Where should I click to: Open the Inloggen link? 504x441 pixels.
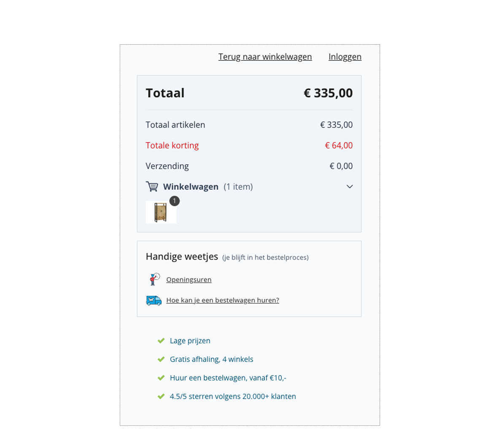point(345,57)
